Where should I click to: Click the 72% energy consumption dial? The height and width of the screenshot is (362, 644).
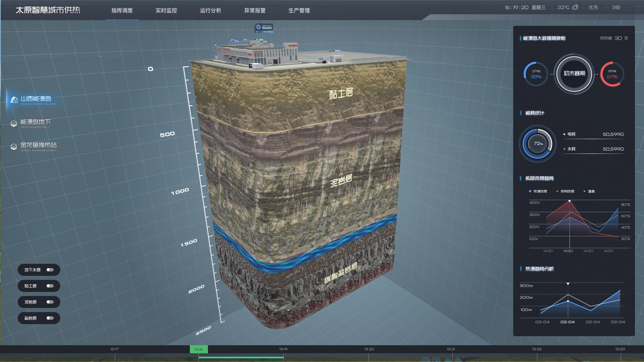(538, 144)
